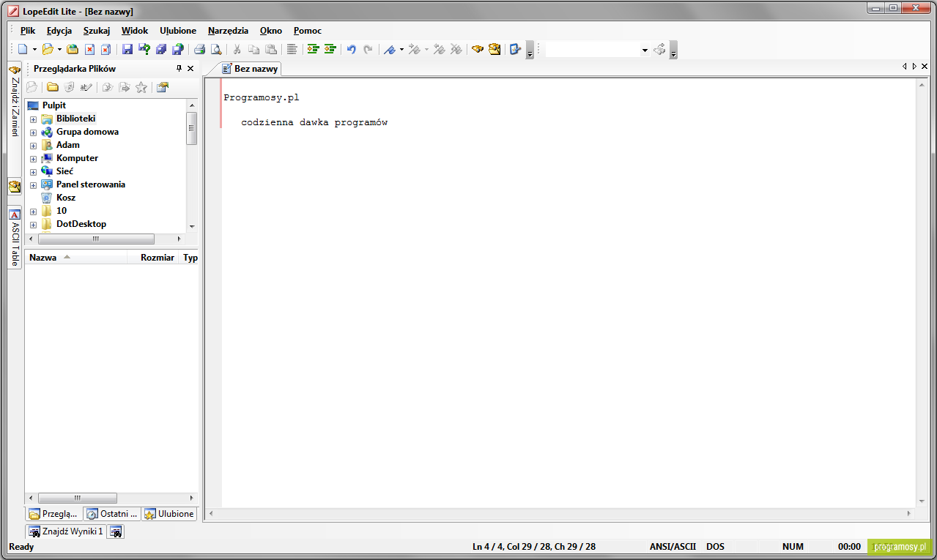Expand the Panel sterowania node

33,185
